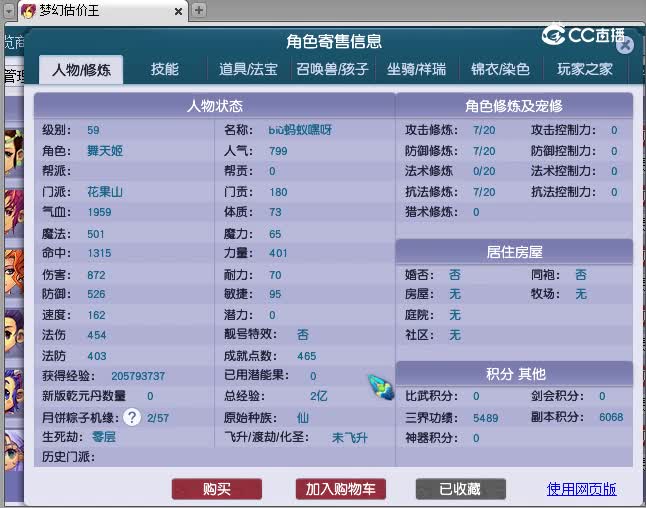Click the 加入购物车 button

(341, 489)
